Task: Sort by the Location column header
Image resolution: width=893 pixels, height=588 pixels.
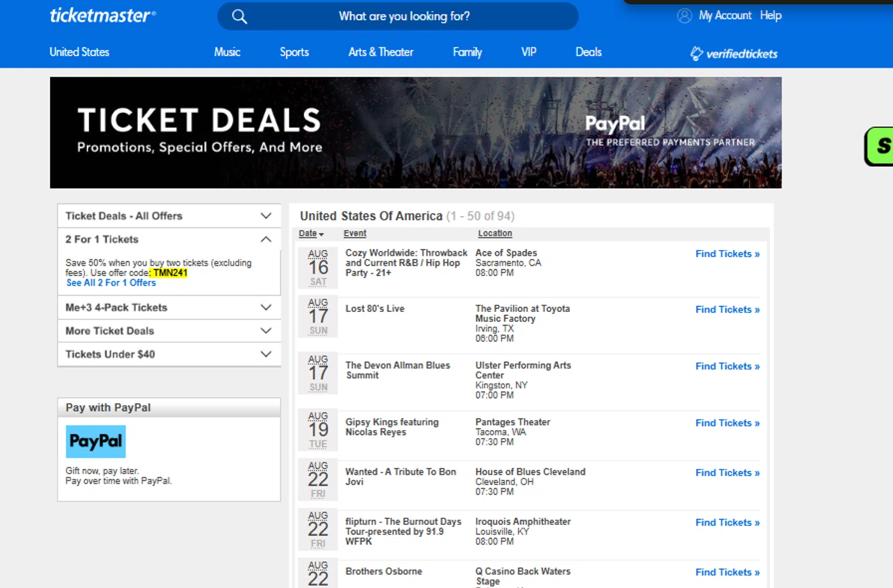Action: (495, 233)
